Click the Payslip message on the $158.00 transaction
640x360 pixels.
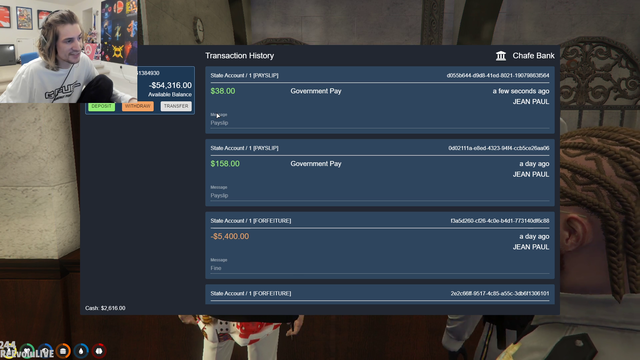[219, 196]
